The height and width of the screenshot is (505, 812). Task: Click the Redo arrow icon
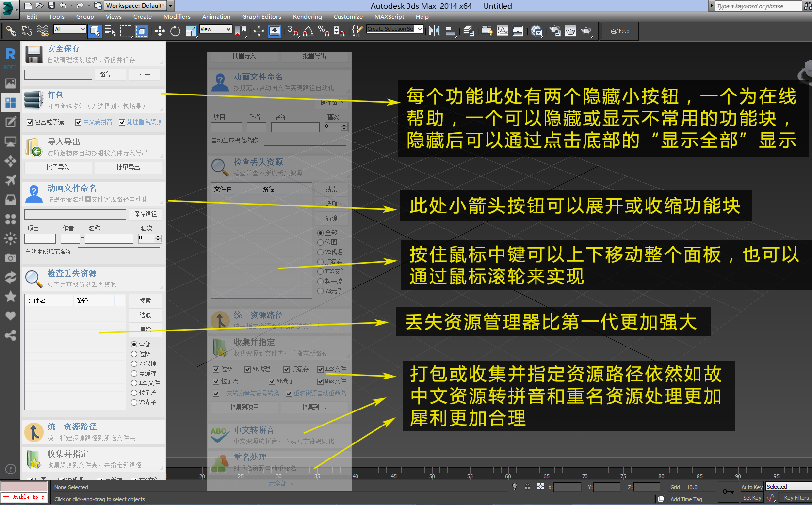pyautogui.click(x=80, y=6)
